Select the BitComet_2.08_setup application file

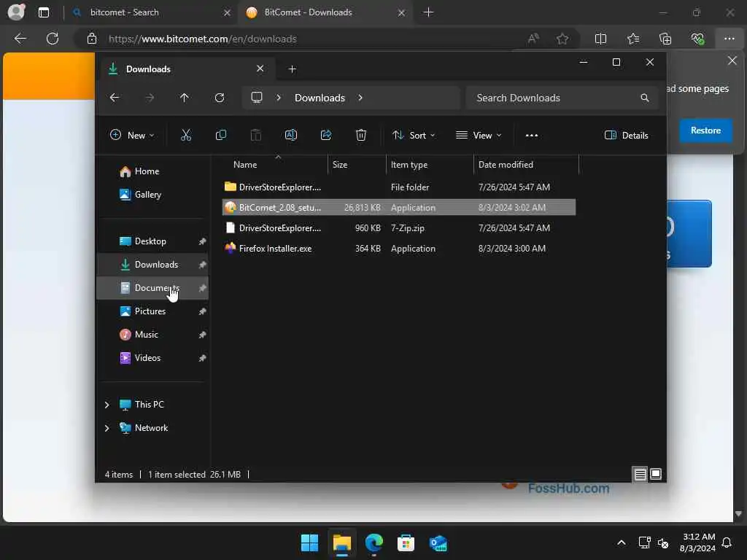pos(399,208)
